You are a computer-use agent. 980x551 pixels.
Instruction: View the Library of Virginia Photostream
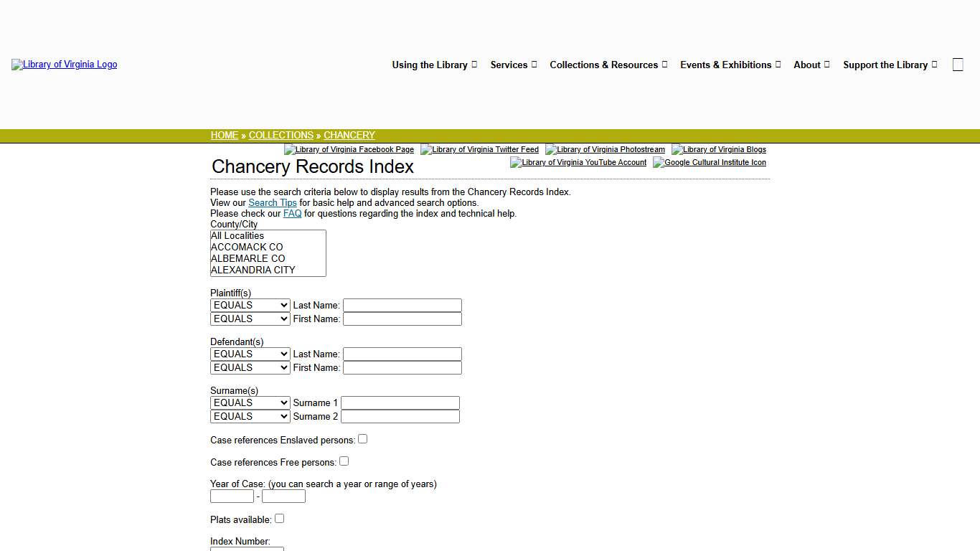click(x=605, y=149)
